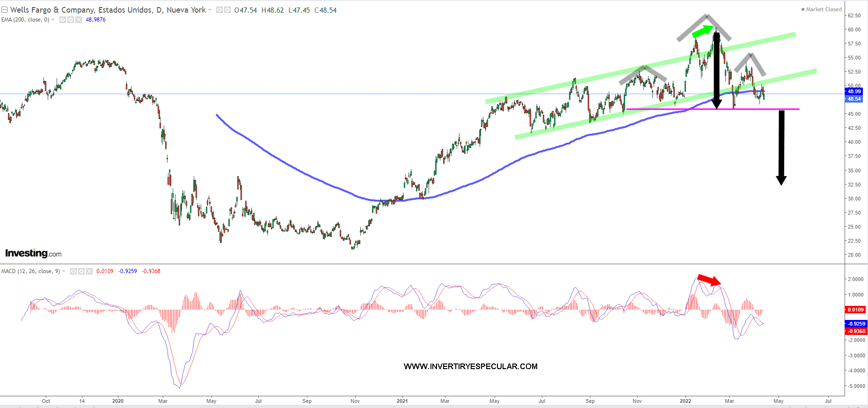Collapse the chart legend with minus box
868x408 pixels.
tap(5, 10)
